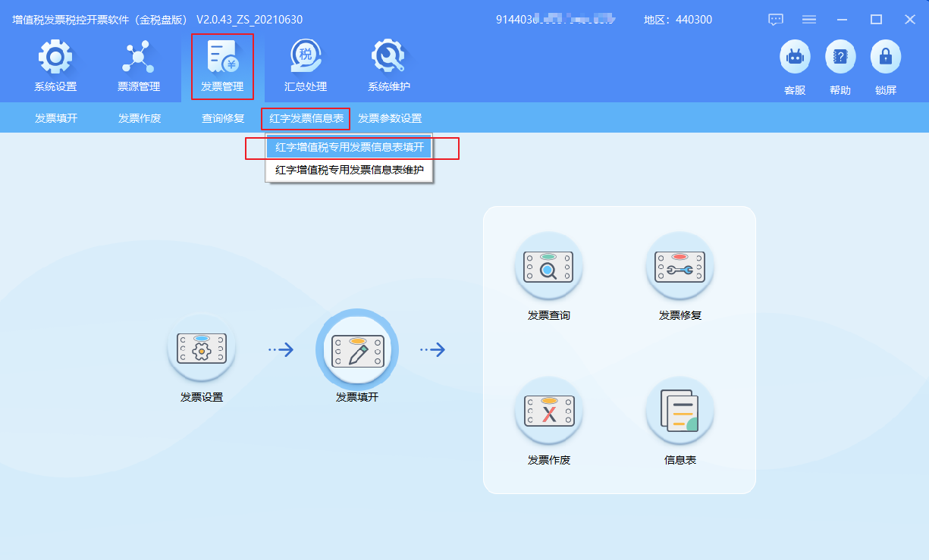Click the 信息表 text label

click(x=680, y=460)
